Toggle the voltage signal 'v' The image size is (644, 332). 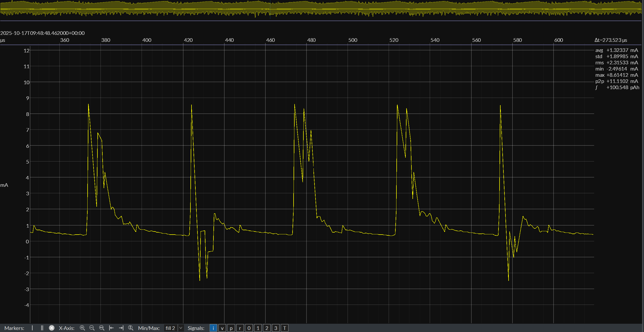pos(222,328)
